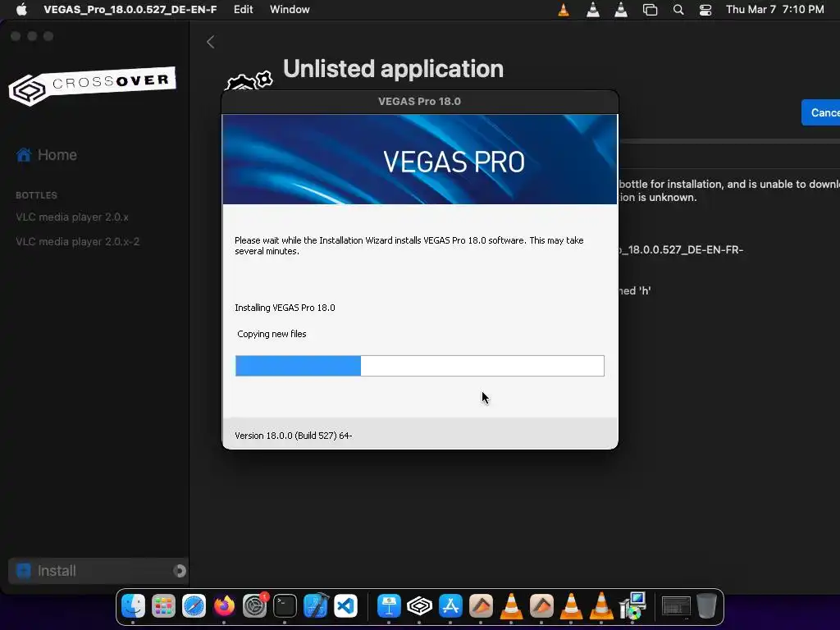This screenshot has height=630, width=840.
Task: Click the 'Copying new files' status text
Action: point(272,334)
